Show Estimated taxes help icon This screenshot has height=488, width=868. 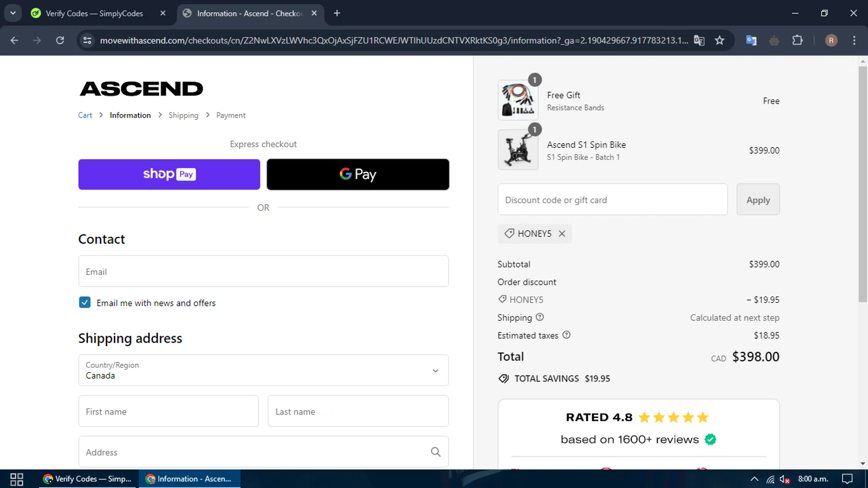point(567,335)
